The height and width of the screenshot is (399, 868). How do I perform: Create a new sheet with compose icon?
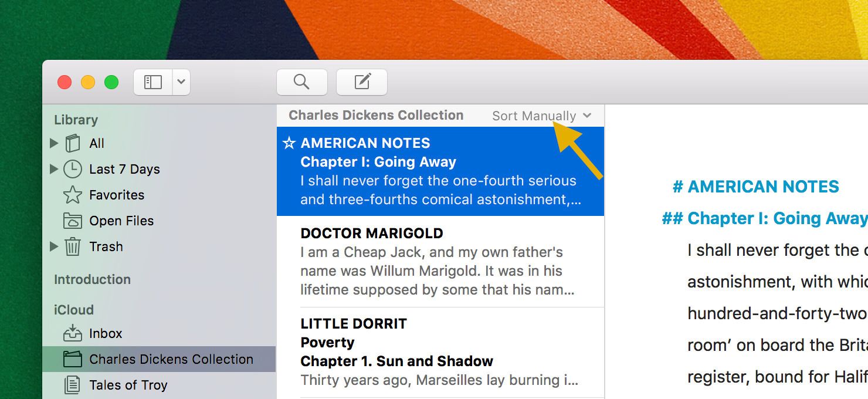pyautogui.click(x=362, y=82)
